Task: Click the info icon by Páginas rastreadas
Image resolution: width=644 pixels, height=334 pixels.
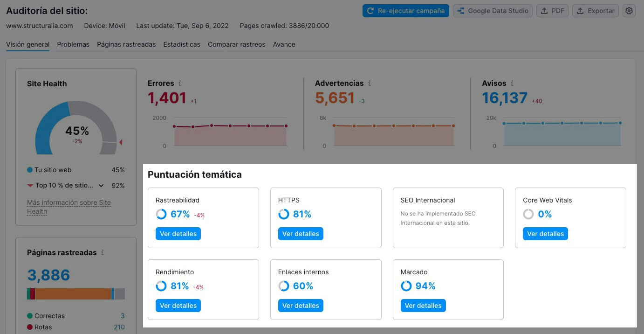Action: pyautogui.click(x=103, y=252)
